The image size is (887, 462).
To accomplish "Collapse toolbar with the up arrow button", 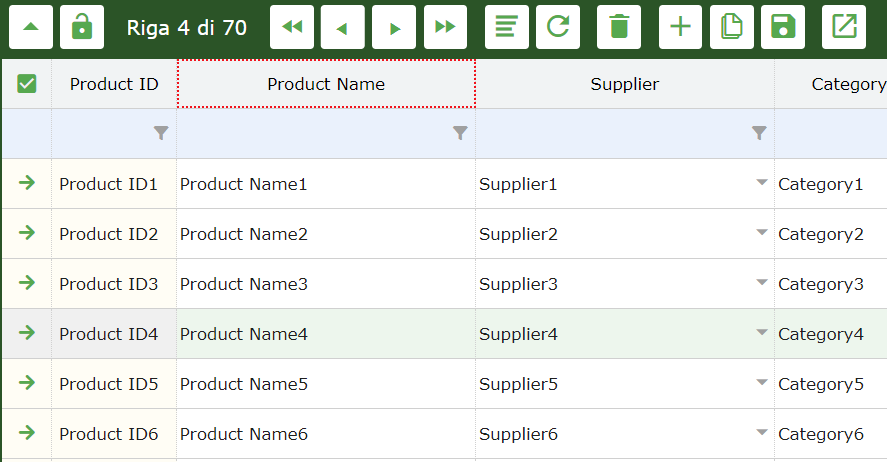I will point(30,27).
